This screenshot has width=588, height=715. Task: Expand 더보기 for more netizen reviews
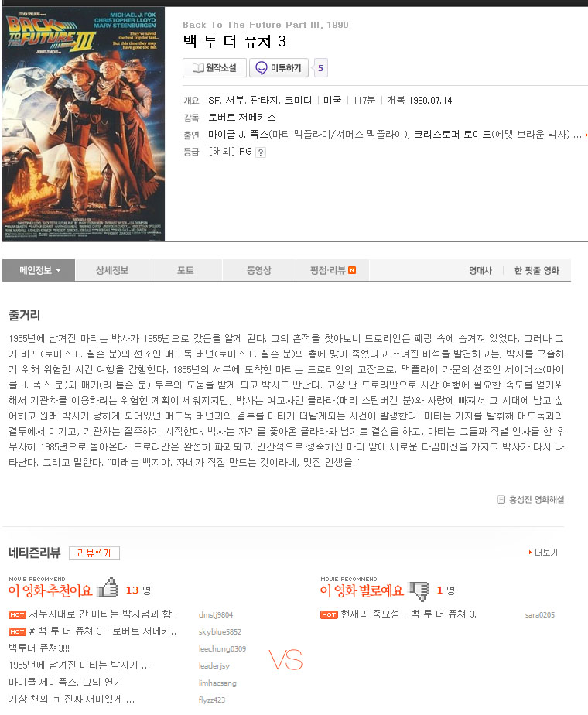(543, 552)
